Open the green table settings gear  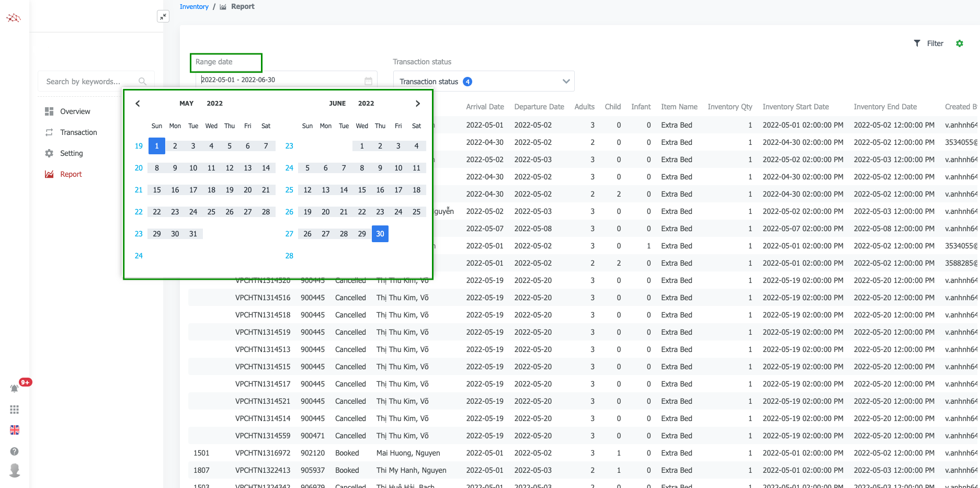coord(960,43)
